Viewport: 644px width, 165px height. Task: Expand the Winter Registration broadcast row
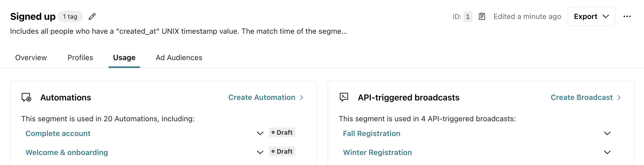[607, 152]
